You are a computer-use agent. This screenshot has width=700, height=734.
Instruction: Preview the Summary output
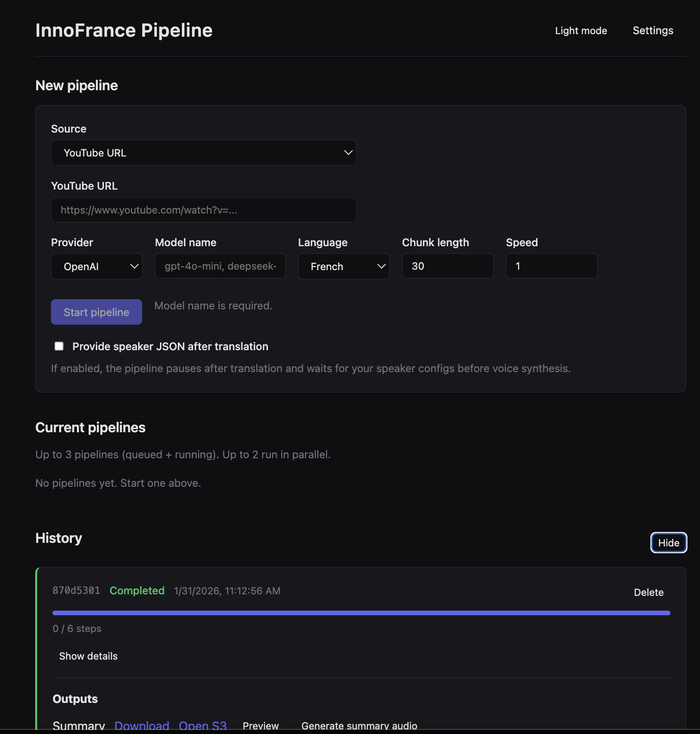pos(260,725)
